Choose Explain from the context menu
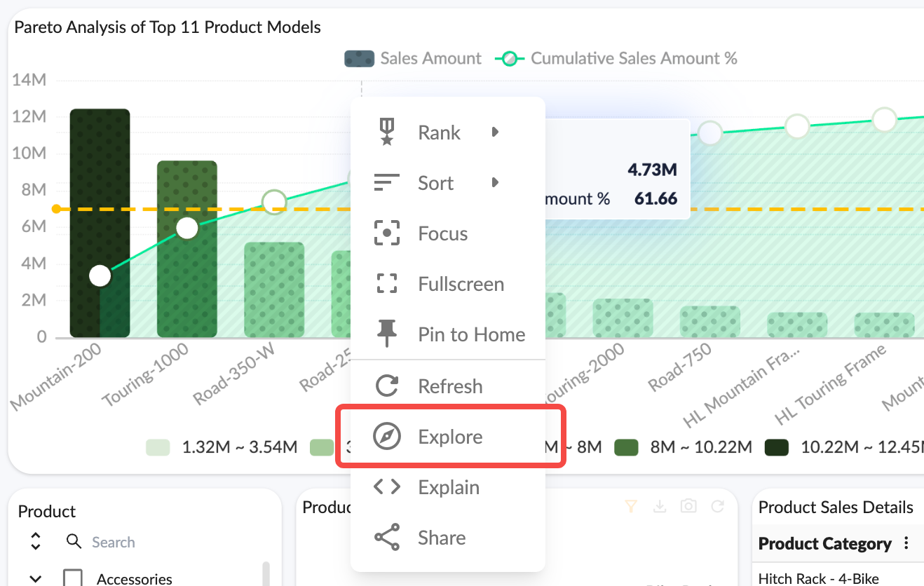Viewport: 924px width, 586px height. 448,487
